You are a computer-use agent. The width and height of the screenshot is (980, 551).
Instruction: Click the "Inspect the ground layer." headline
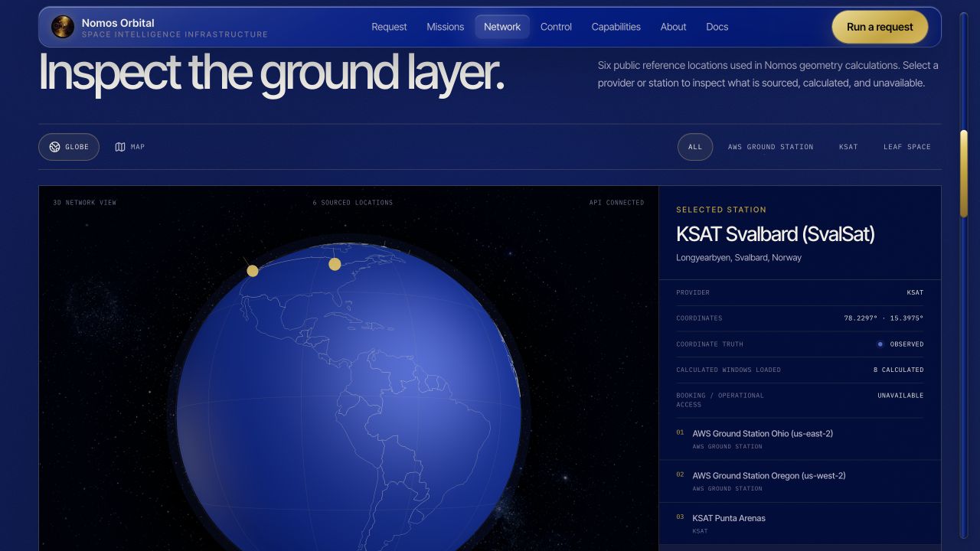(x=272, y=73)
